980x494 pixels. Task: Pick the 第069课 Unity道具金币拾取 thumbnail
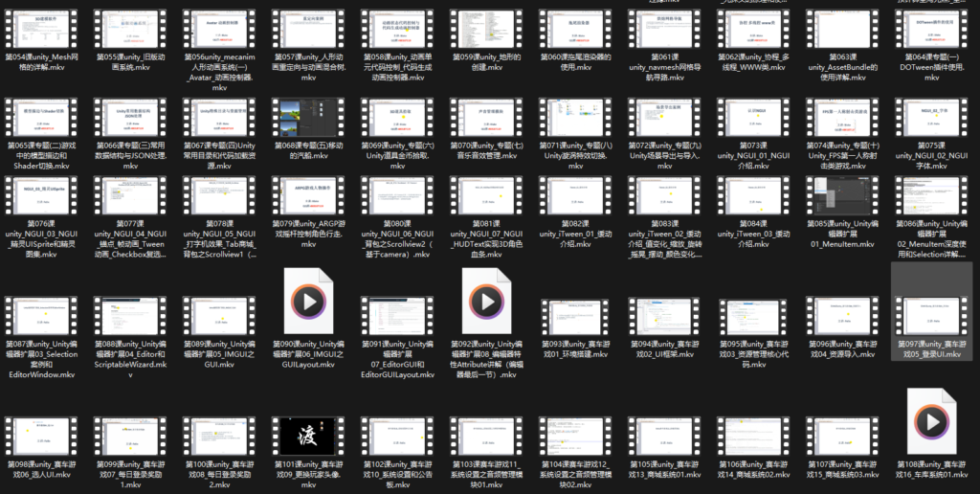[x=397, y=117]
